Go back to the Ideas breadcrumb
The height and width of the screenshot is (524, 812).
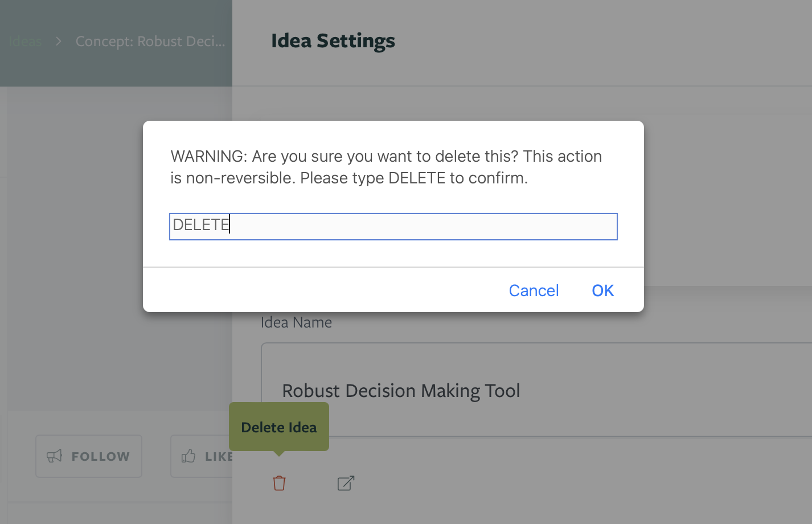(25, 41)
